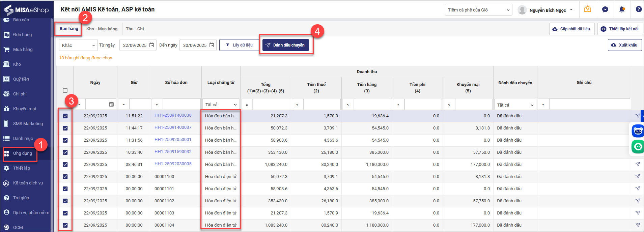Viewport: 644px width, 232px height.
Task: Click the Số hóa đơn filter input
Action: pyautogui.click(x=181, y=105)
